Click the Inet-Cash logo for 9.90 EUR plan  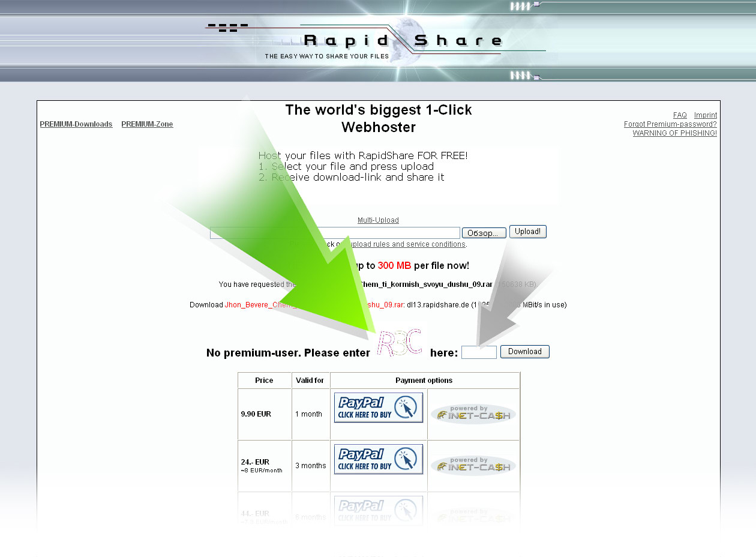(x=473, y=414)
